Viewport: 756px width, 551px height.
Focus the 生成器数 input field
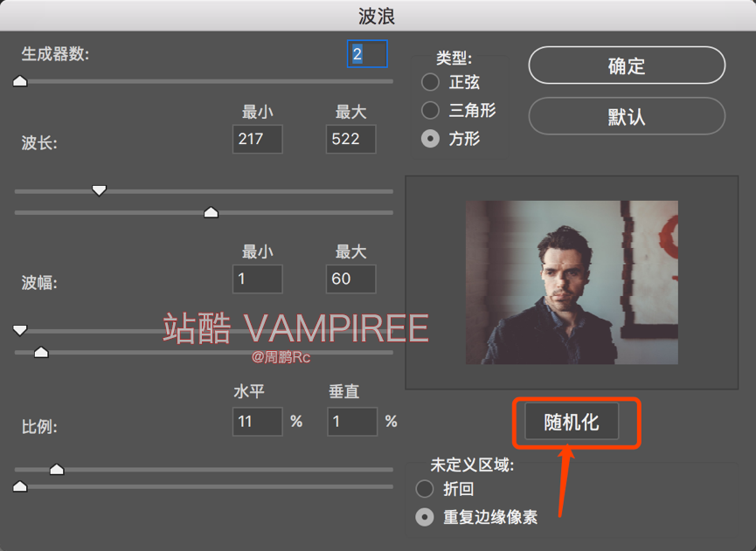[367, 53]
